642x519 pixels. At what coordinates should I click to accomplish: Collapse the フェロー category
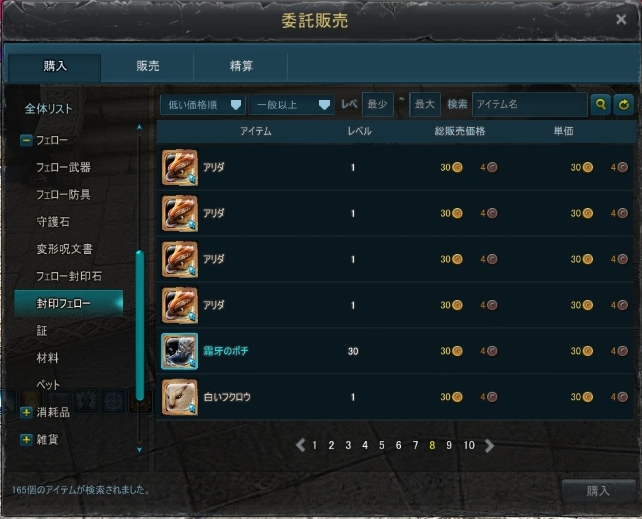[26, 140]
